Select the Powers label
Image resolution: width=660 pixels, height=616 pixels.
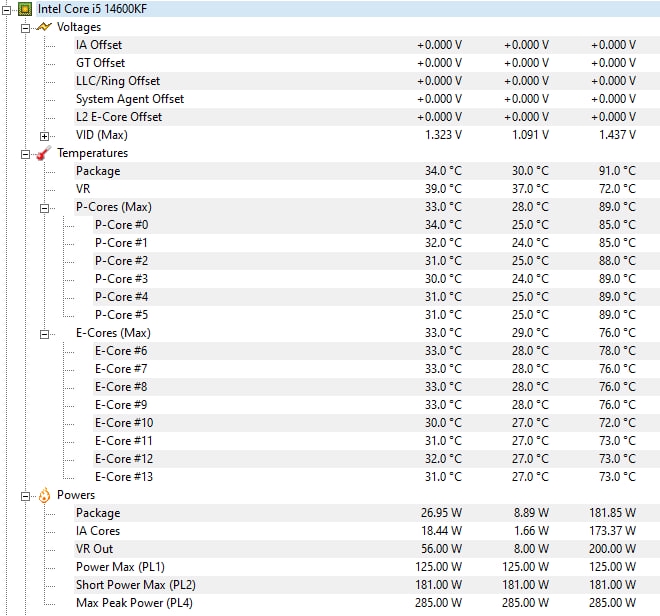(x=76, y=495)
